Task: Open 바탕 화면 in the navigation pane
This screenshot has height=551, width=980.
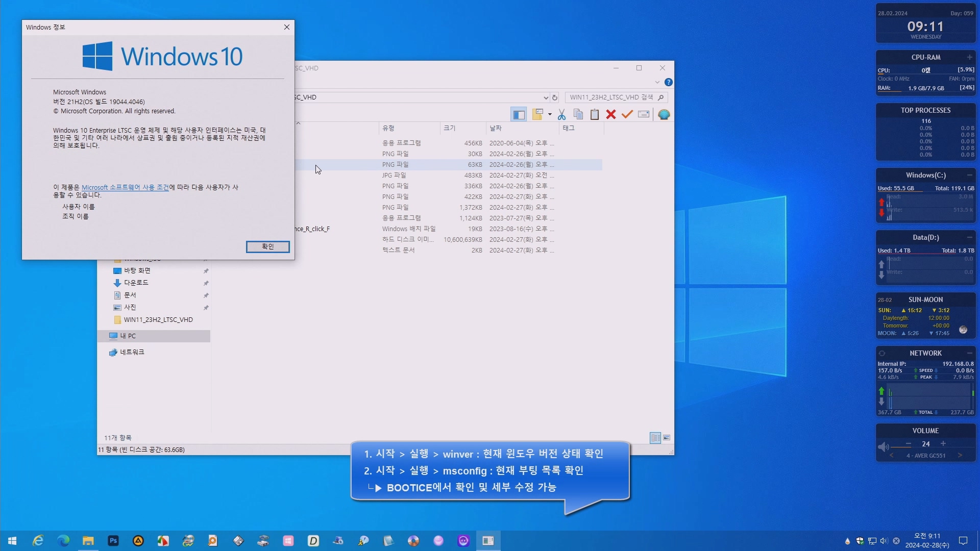Action: (137, 270)
